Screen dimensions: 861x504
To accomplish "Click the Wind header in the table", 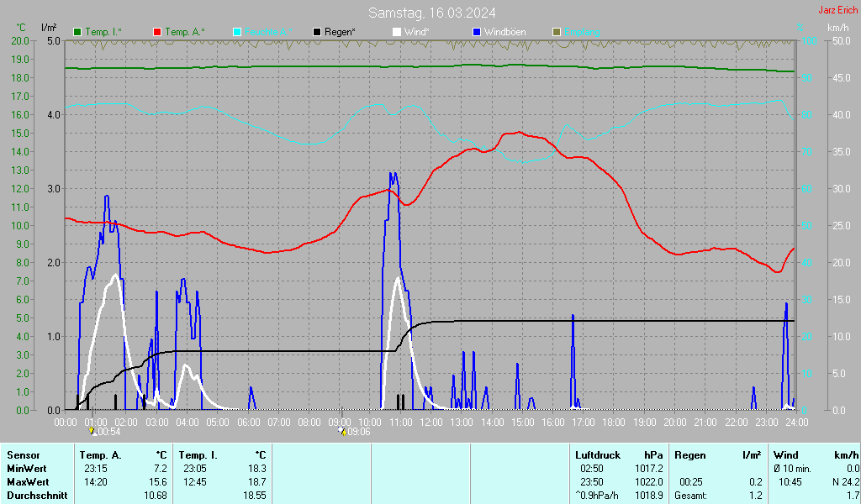I will point(785,454).
